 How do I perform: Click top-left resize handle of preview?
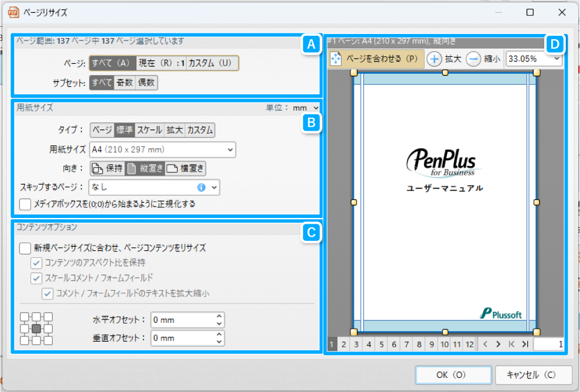pyautogui.click(x=354, y=73)
